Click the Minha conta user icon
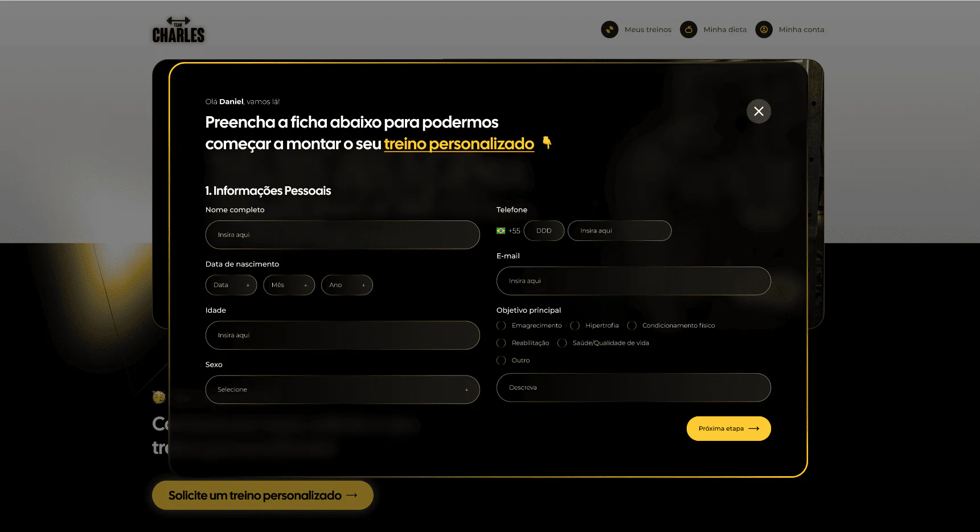This screenshot has height=532, width=980. pos(764,30)
